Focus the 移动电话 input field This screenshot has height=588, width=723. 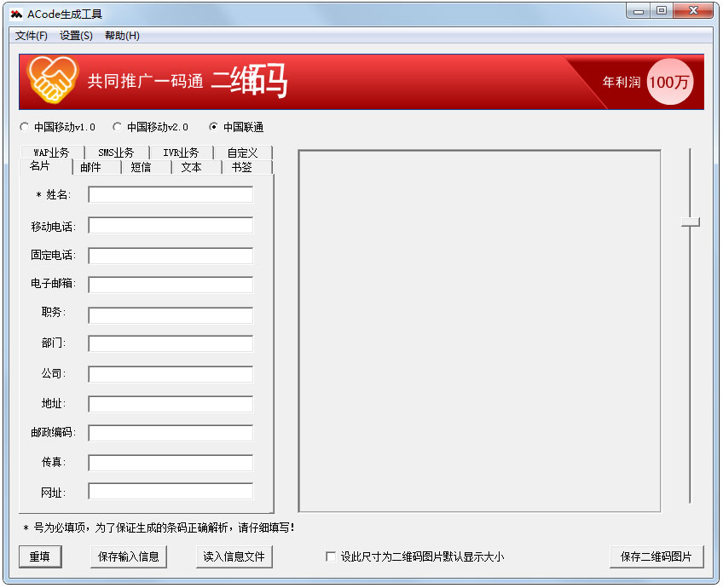point(171,225)
